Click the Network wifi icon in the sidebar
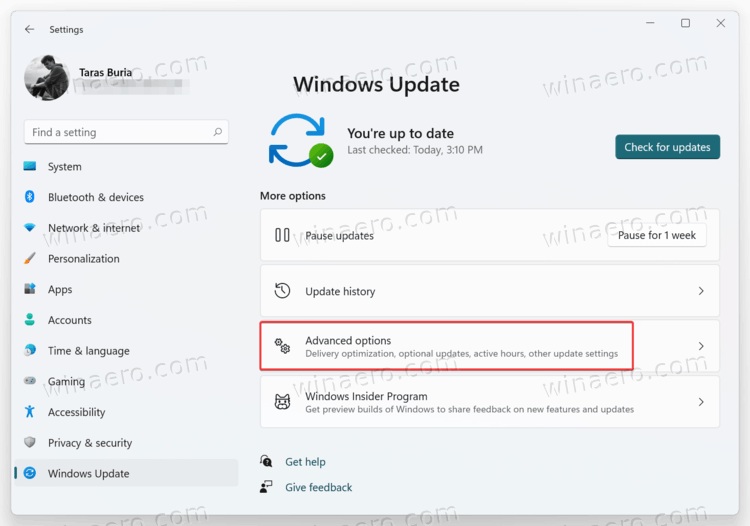This screenshot has height=526, width=750. [x=30, y=228]
